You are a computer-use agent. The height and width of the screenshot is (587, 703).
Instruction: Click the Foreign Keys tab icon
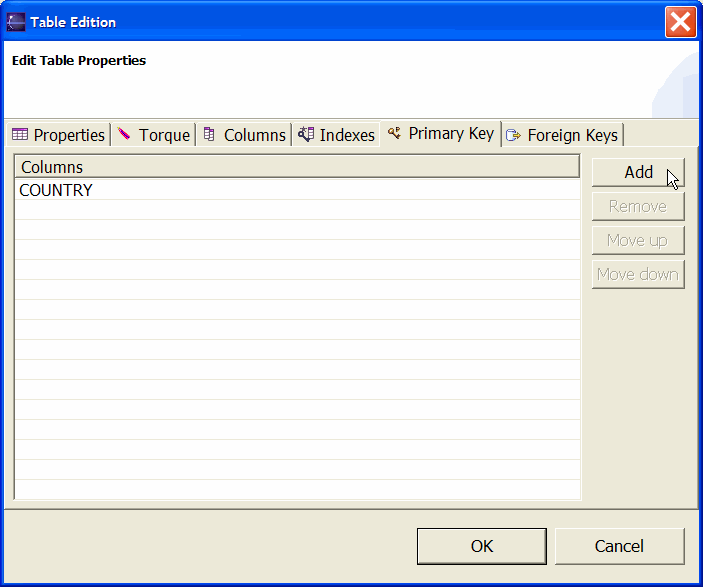pos(514,135)
